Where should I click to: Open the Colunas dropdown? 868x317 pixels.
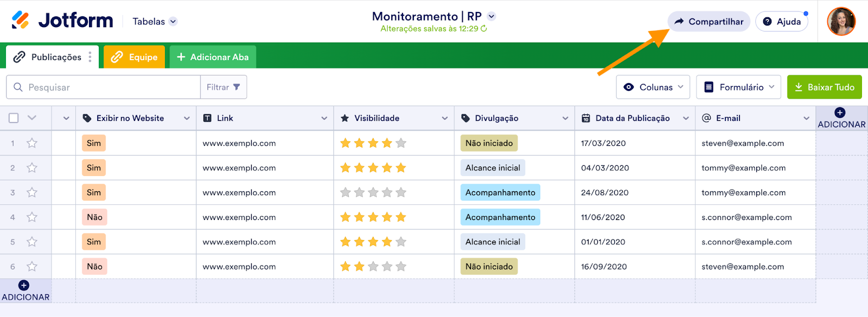(653, 87)
